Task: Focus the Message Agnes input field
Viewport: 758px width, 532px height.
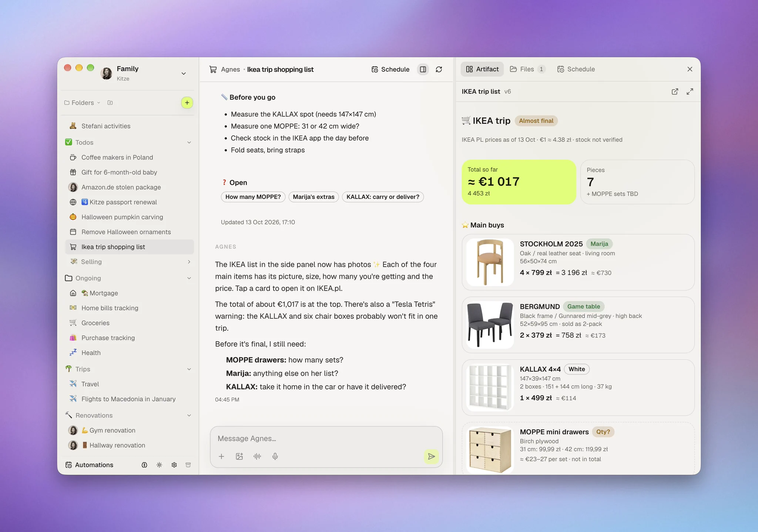Action: [x=326, y=439]
